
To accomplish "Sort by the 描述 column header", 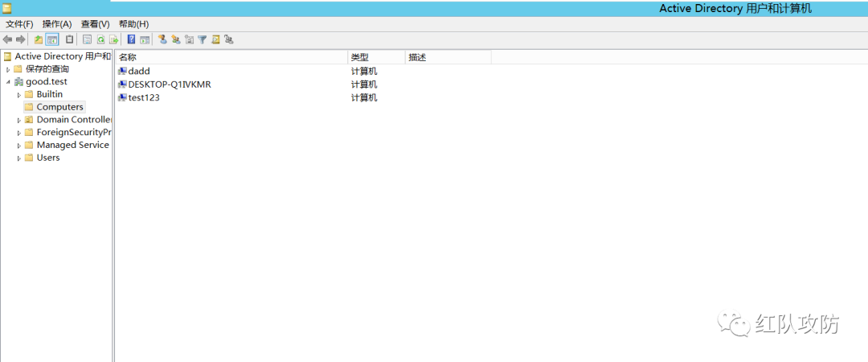I will (448, 57).
